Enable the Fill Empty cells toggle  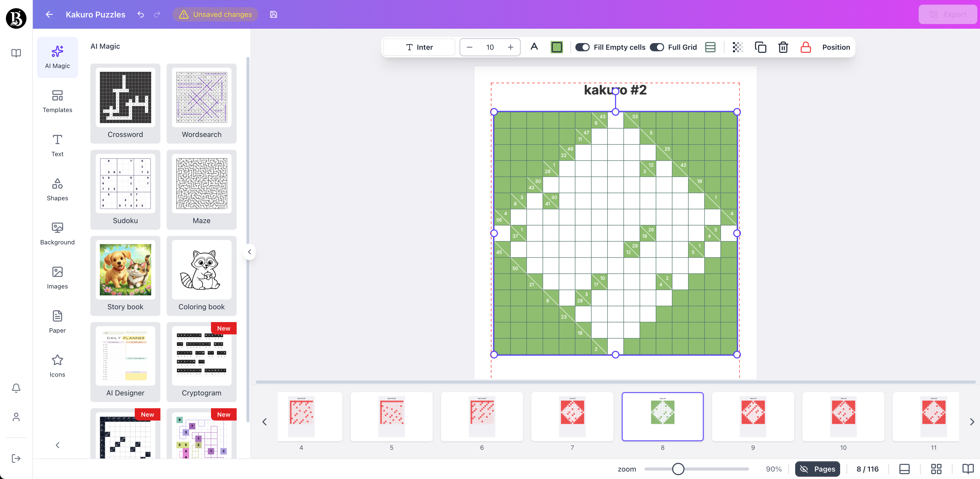click(x=582, y=47)
